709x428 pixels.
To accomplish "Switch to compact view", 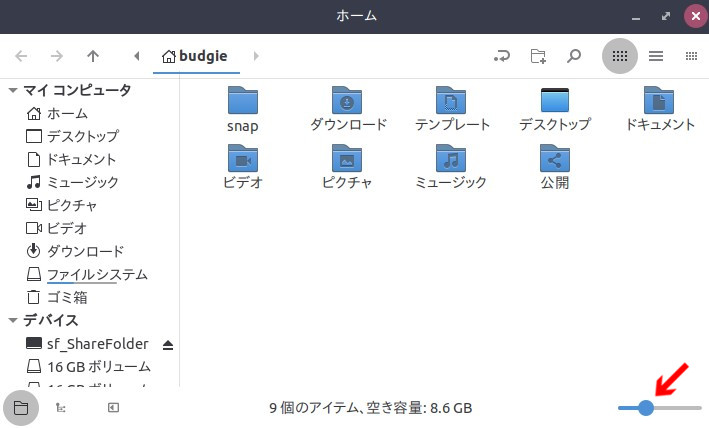I will tap(691, 56).
